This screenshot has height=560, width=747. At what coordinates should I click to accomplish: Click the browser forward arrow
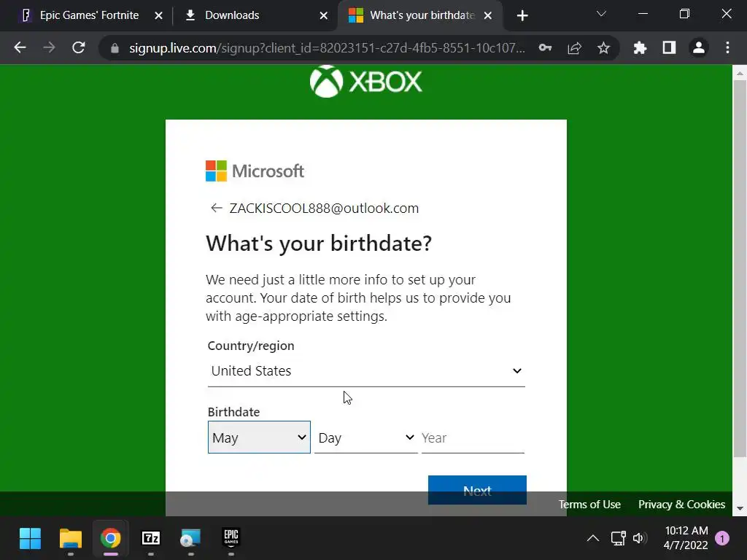tap(49, 47)
